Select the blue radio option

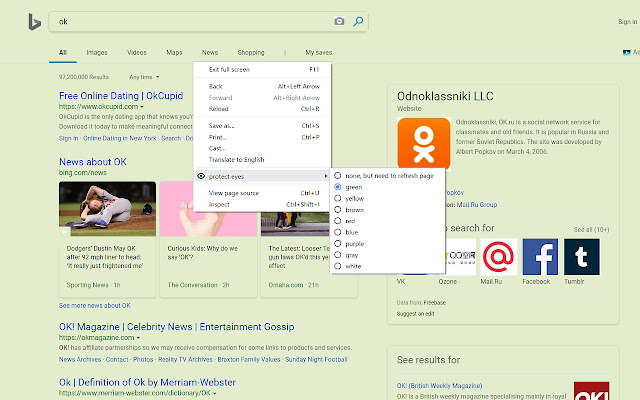coord(346,232)
